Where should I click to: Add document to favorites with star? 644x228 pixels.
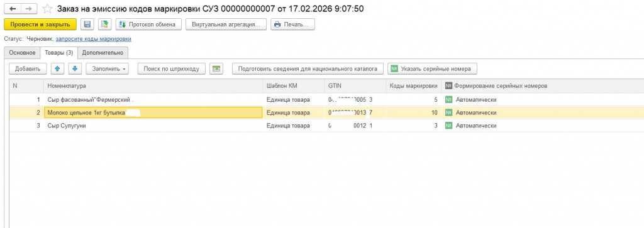point(48,9)
